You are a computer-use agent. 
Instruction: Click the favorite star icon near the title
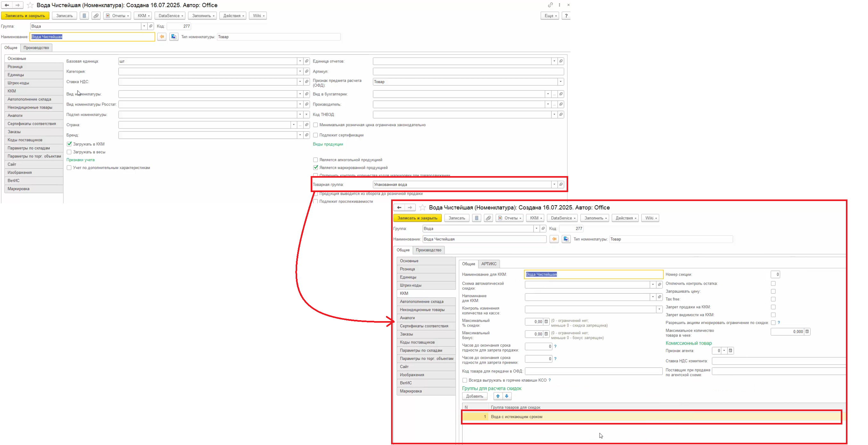[30, 5]
